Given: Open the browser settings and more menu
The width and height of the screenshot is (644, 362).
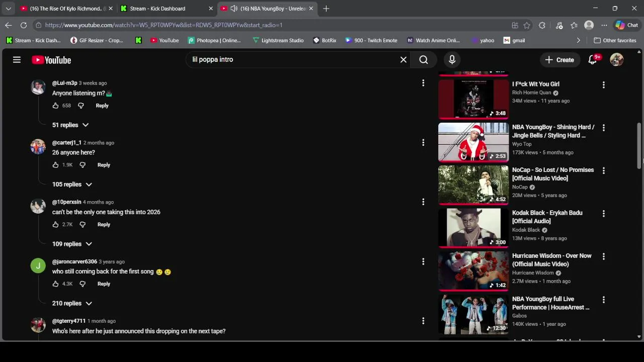Looking at the screenshot, I should pos(604,25).
